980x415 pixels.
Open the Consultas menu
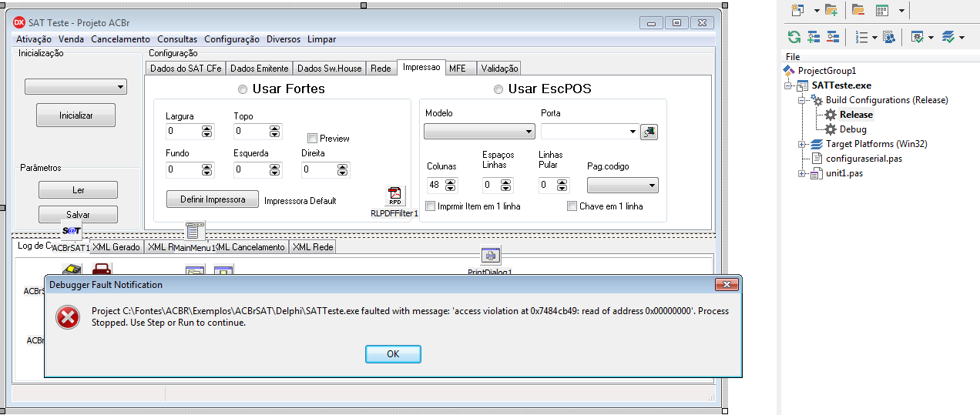click(177, 39)
